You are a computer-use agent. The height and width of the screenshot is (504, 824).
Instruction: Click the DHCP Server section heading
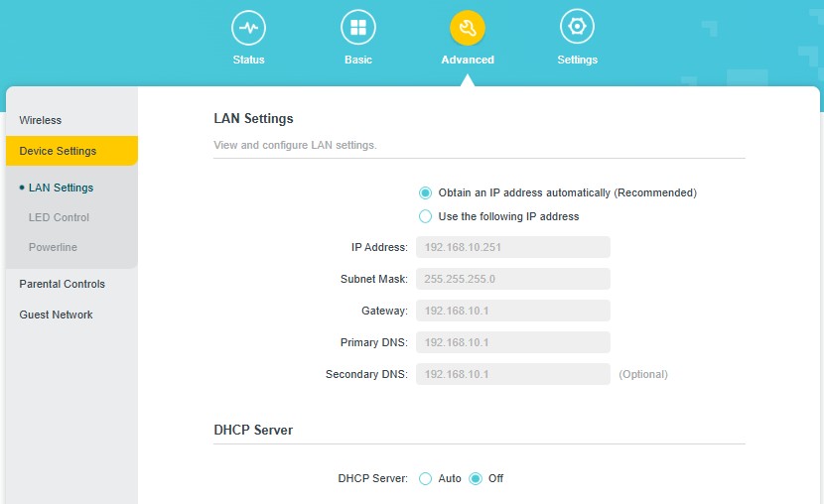253,430
